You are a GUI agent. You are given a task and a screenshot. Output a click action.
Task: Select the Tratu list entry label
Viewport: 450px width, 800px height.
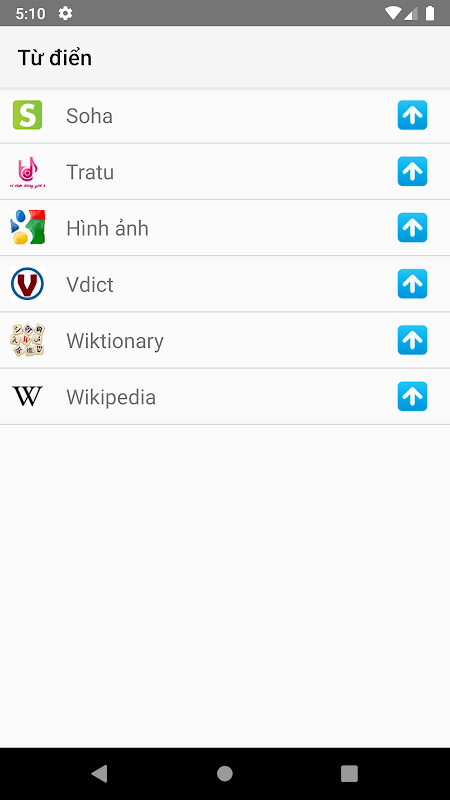[90, 172]
